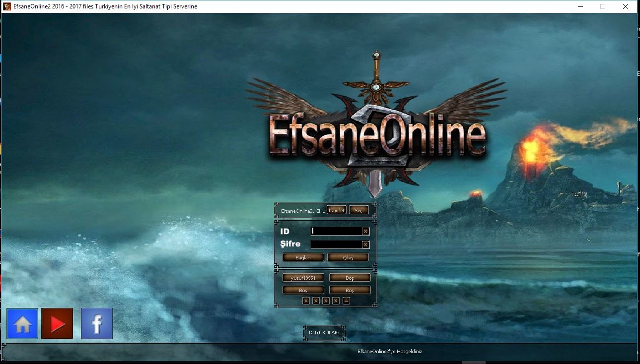Maximize the EfsaneOnline2 window
The image size is (640, 364).
click(603, 6)
